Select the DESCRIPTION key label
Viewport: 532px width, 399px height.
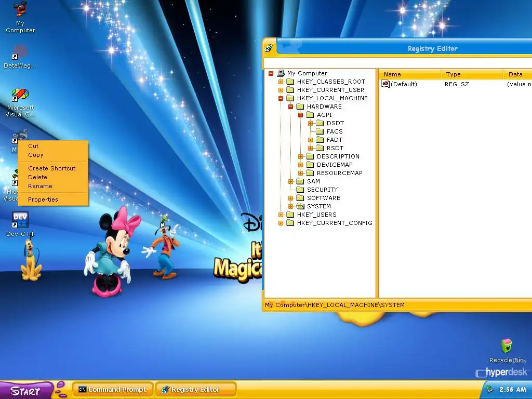pyautogui.click(x=338, y=156)
